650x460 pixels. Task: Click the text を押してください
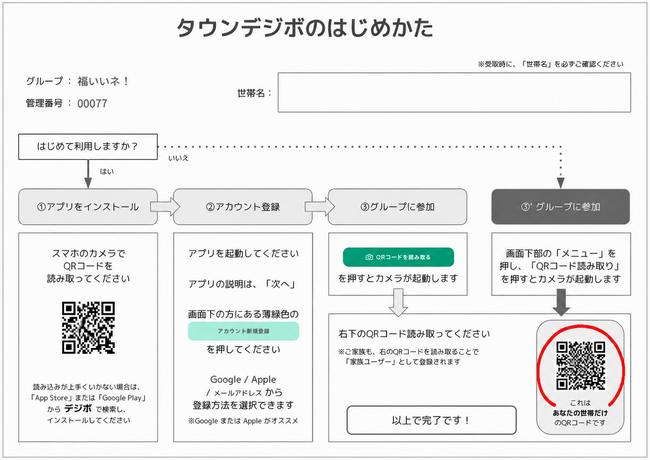pos(243,349)
